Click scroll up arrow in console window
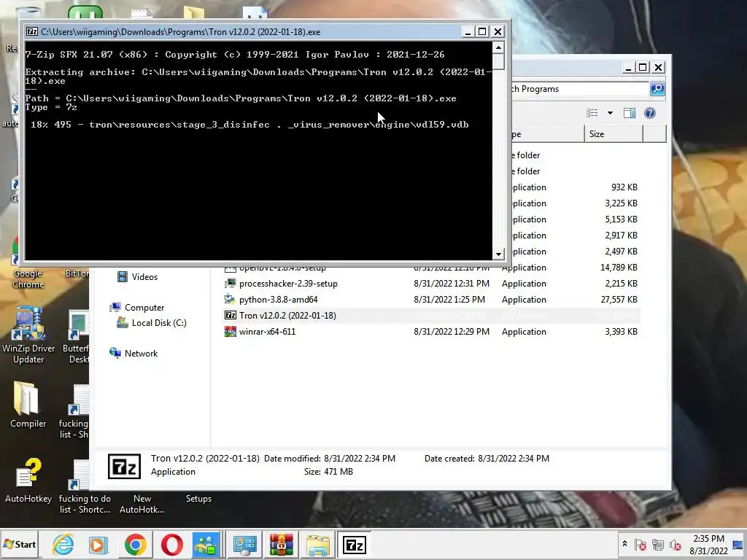Screen dimensions: 747x560 [498, 47]
